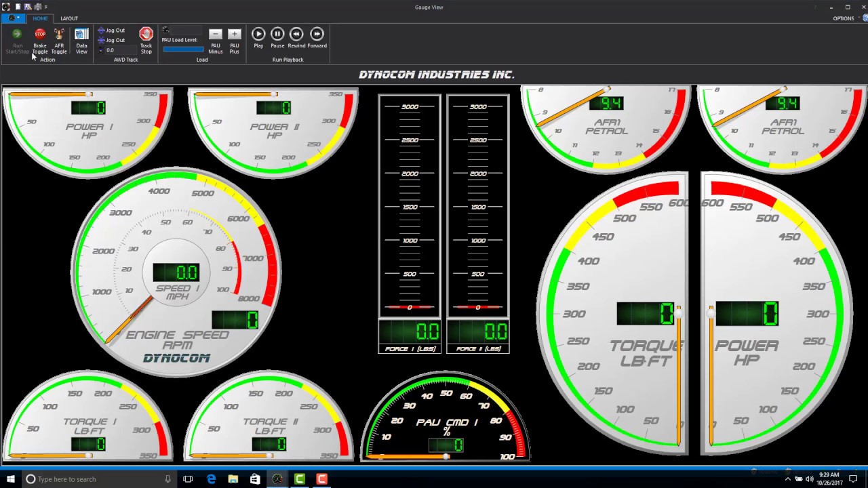The height and width of the screenshot is (488, 868).
Task: Open the OPTIONS dropdown menu
Action: click(x=846, y=18)
